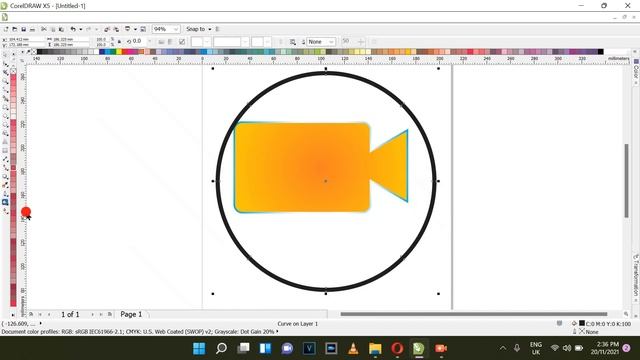Apply the No Color swatch

point(34,52)
